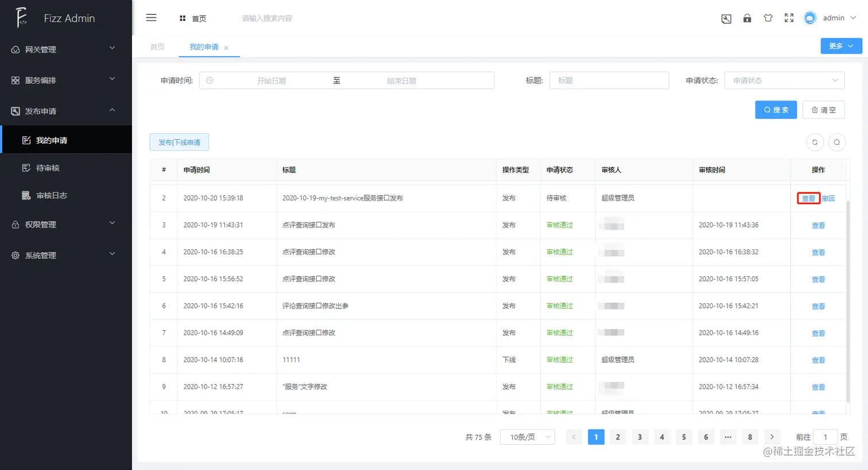This screenshot has height=470, width=868.
Task: Go to page 6
Action: 706,437
